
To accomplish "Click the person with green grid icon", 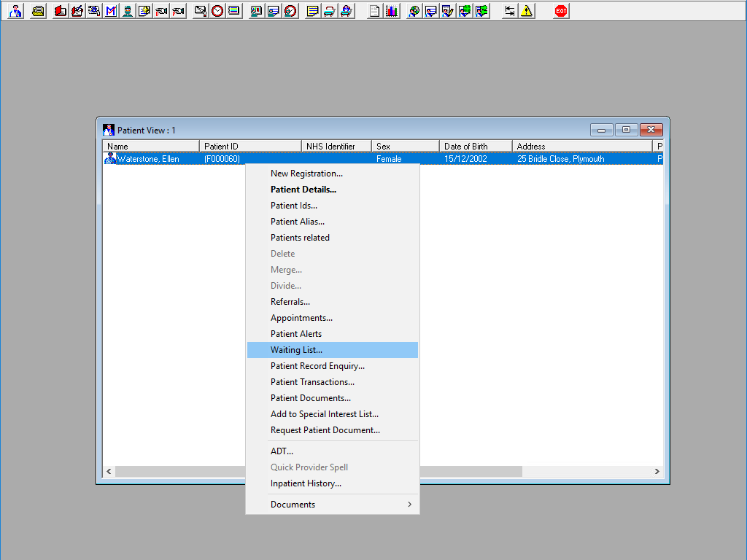I will [465, 11].
